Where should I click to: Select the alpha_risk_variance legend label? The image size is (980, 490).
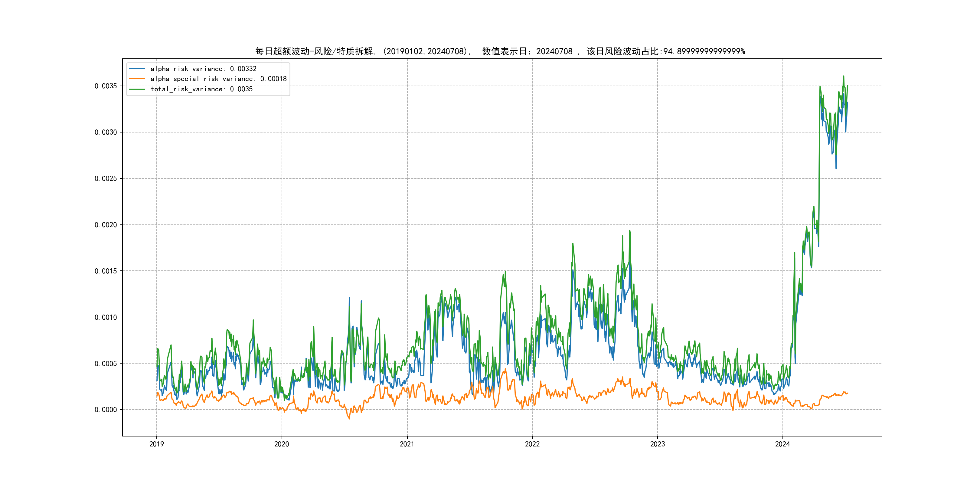click(x=203, y=69)
